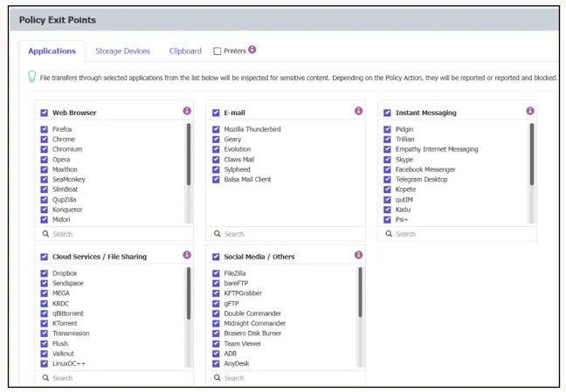The width and height of the screenshot is (566, 392).
Task: Click the E-mail category info icon
Action: [358, 111]
